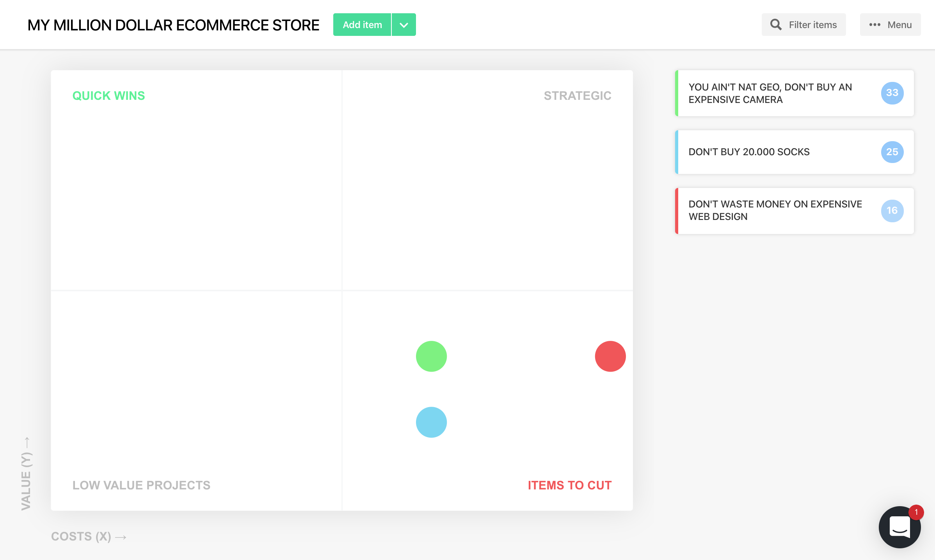Image resolution: width=935 pixels, height=560 pixels.
Task: Click the board title text
Action: (x=173, y=25)
